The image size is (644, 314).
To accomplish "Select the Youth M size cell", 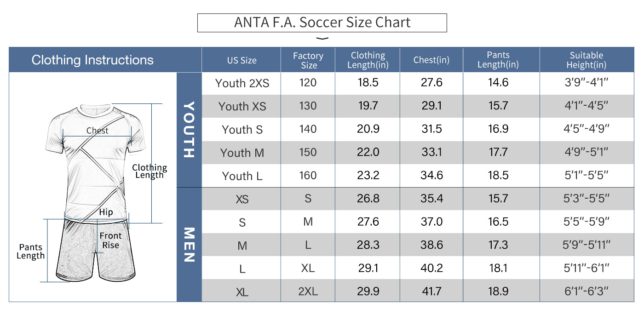I will coord(242,153).
